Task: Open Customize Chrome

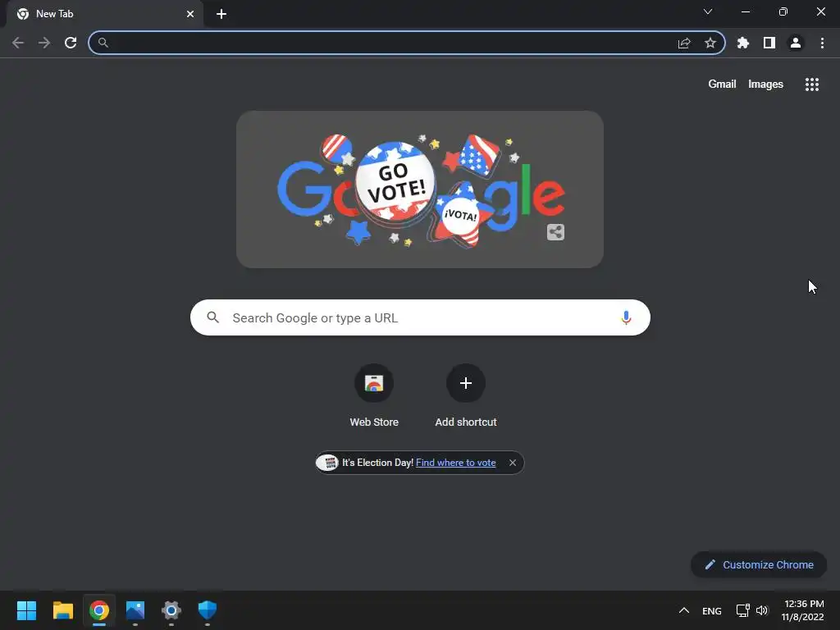Action: coord(759,564)
